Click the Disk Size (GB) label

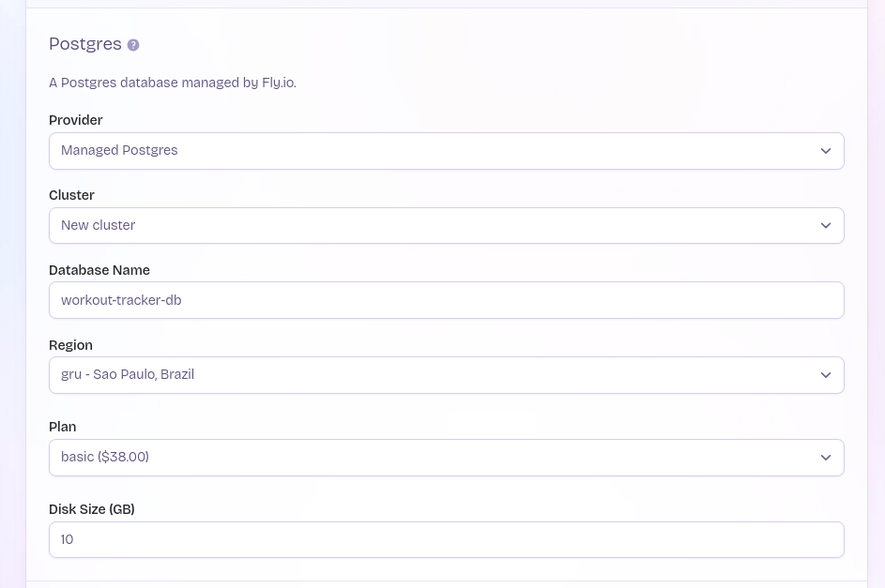point(92,509)
